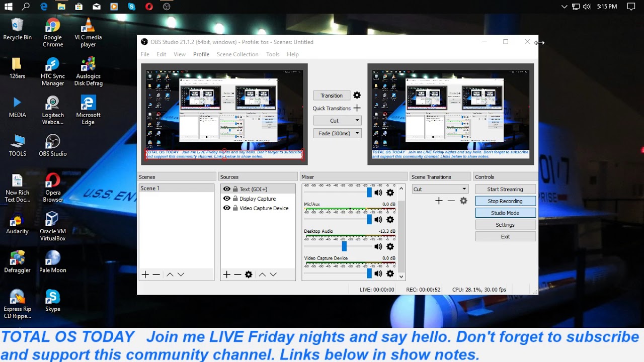Viewport: 644px width, 362px height.
Task: Open clock showing 5:15 PM
Action: click(607, 7)
